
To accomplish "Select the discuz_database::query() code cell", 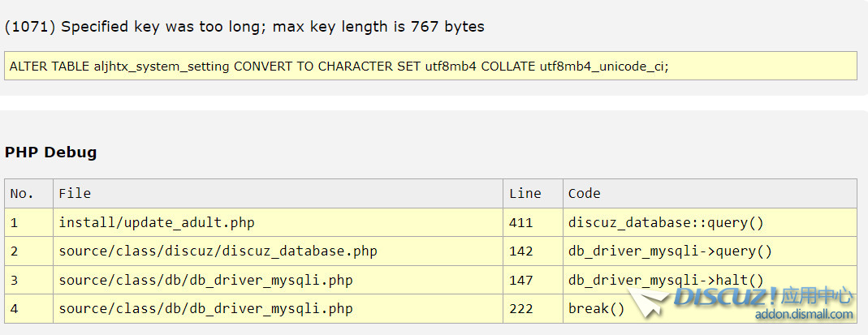I will pyautogui.click(x=666, y=222).
